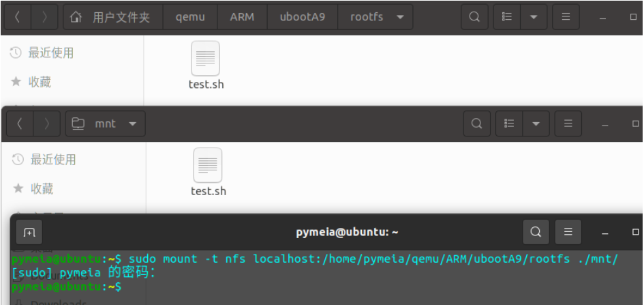Viewport: 644px width, 305px height.
Task: Maximize the rootfs file window
Action: [x=633, y=17]
